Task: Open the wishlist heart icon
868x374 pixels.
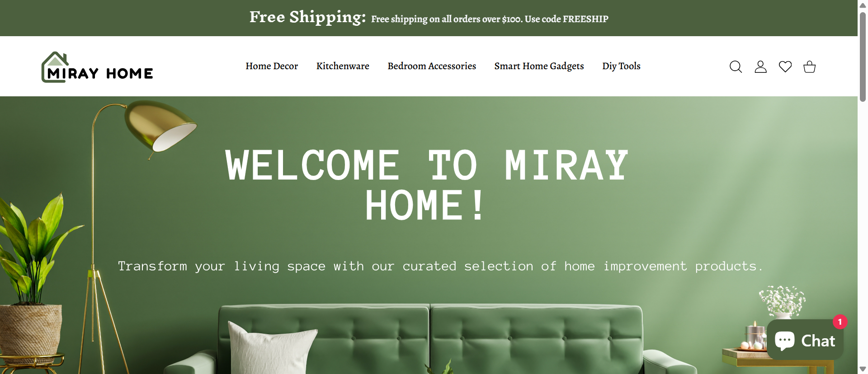Action: [x=785, y=66]
